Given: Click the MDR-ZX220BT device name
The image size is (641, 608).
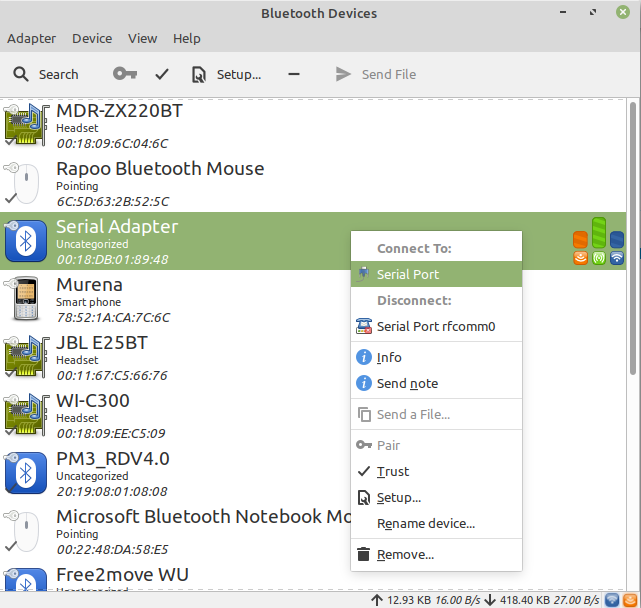Looking at the screenshot, I should (119, 111).
